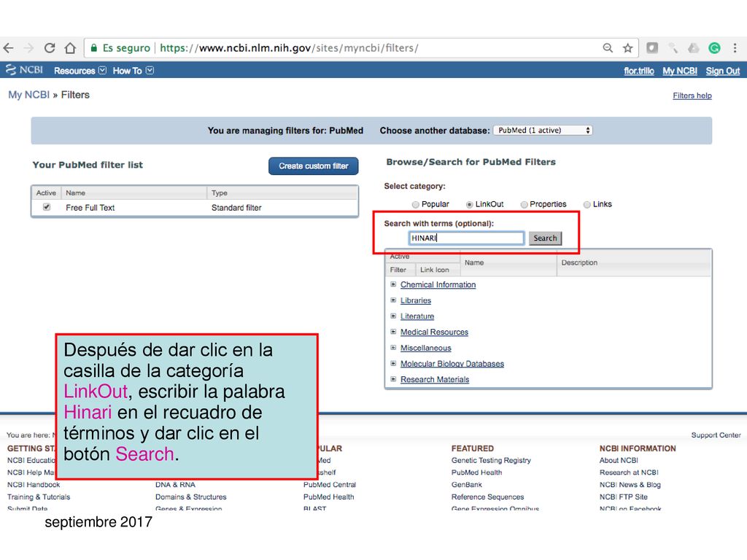
Task: Select the Properties category radio button
Action: 524,205
